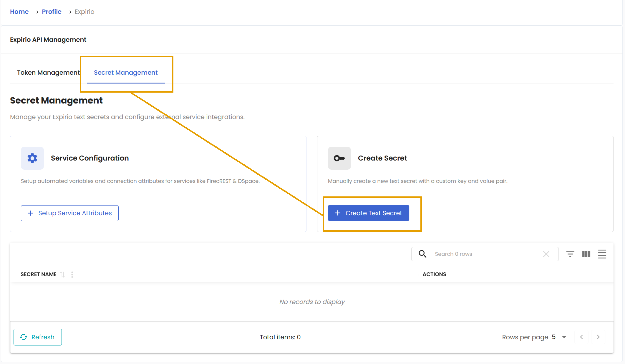Open Secret Name column options menu

click(72, 274)
